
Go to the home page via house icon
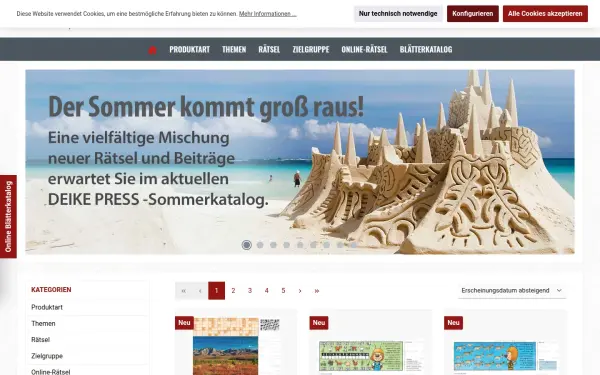pyautogui.click(x=152, y=50)
